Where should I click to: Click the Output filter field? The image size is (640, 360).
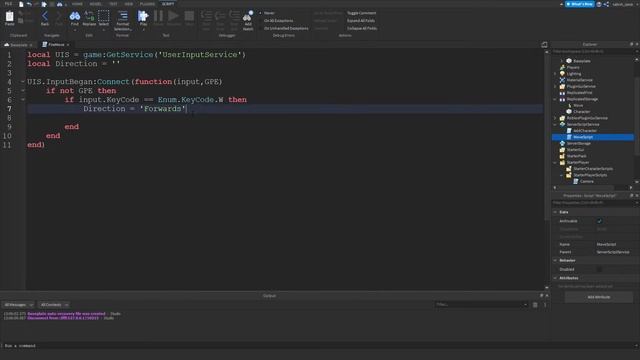(x=480, y=304)
